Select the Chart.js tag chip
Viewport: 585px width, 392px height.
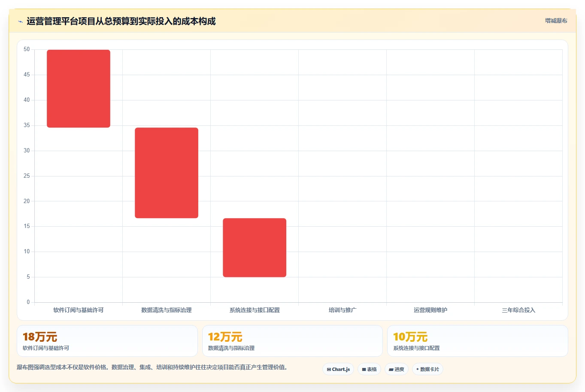pyautogui.click(x=338, y=369)
